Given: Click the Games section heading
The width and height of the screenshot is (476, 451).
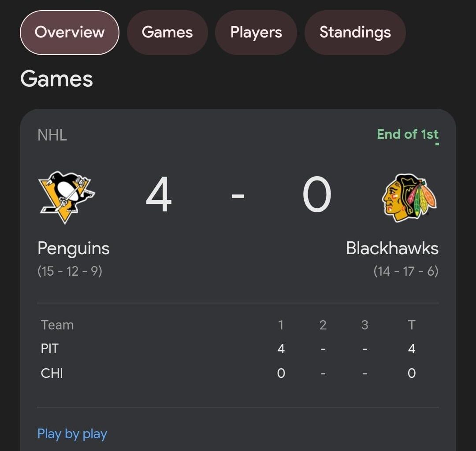Looking at the screenshot, I should click(x=56, y=79).
